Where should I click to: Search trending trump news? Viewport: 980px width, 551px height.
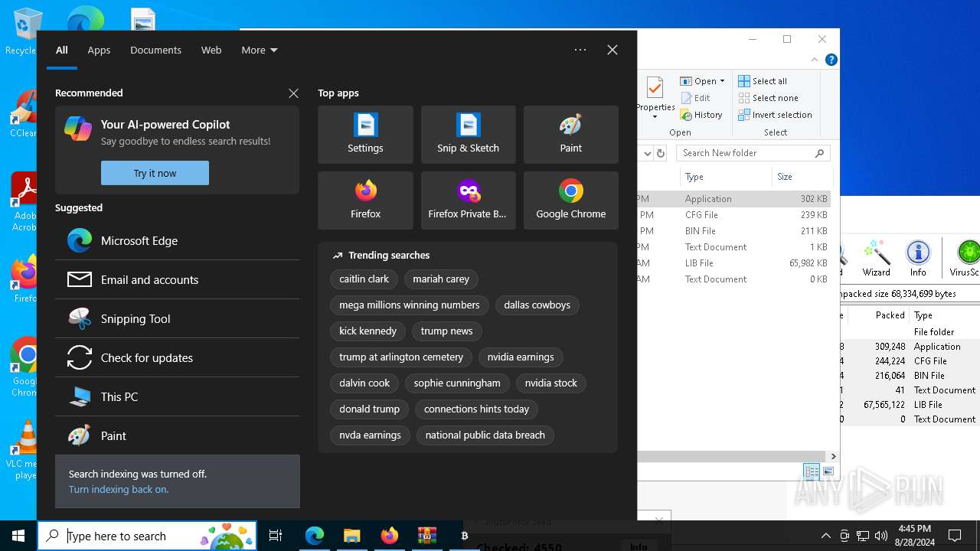pyautogui.click(x=446, y=331)
